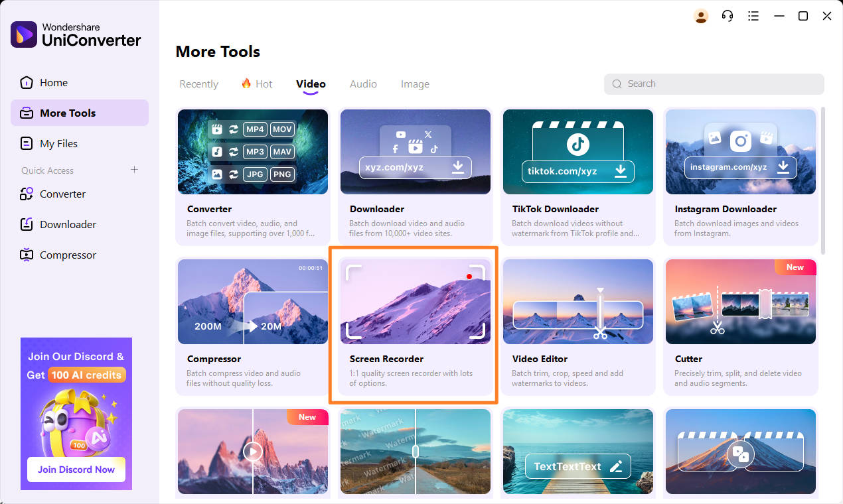Select More Tools in the sidebar

pos(80,113)
